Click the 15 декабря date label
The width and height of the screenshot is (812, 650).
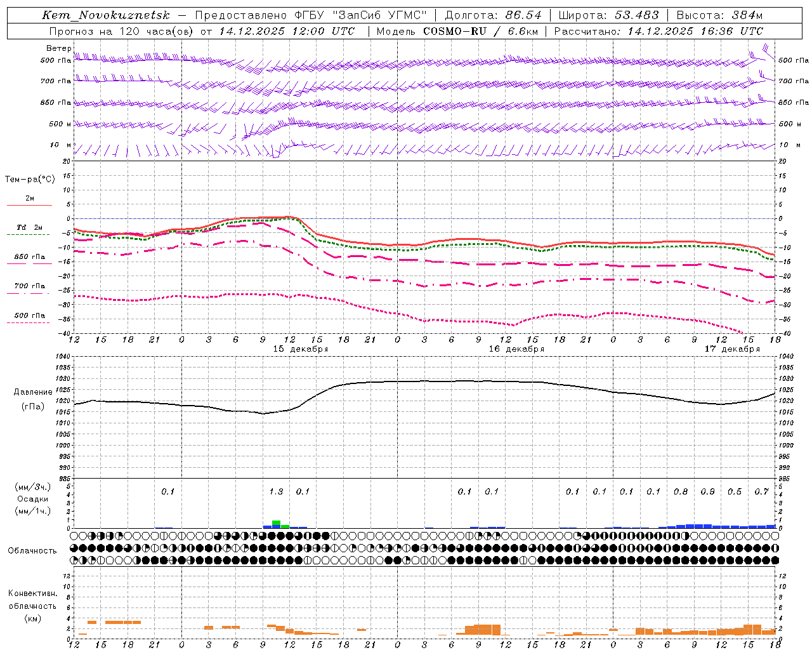point(301,349)
